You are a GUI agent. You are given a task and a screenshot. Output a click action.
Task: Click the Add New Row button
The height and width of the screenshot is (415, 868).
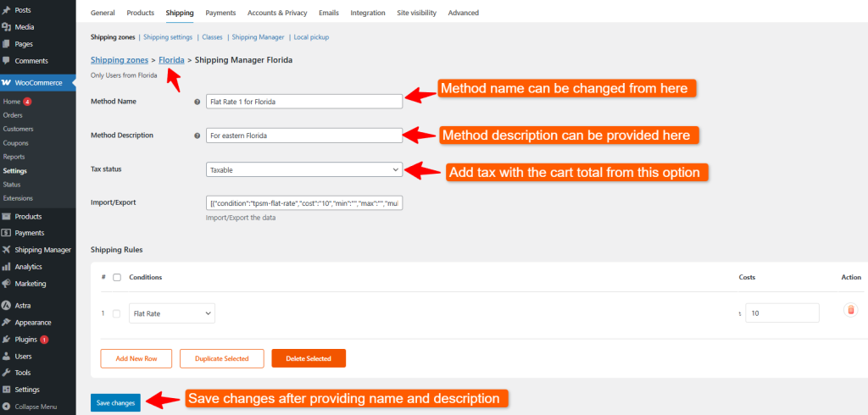pyautogui.click(x=136, y=358)
